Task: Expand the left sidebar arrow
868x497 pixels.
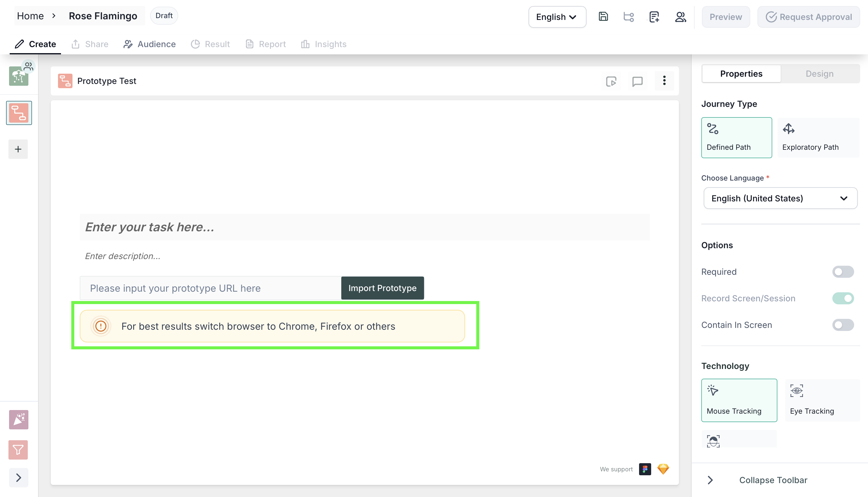Action: click(x=18, y=478)
